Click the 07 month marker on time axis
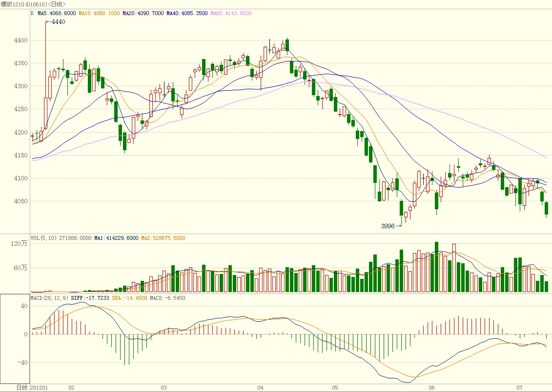Image resolution: width=552 pixels, height=392 pixels. [x=519, y=388]
